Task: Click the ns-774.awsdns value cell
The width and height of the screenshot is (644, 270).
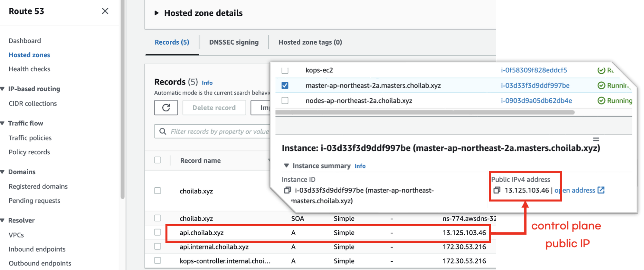Action: pyautogui.click(x=469, y=219)
